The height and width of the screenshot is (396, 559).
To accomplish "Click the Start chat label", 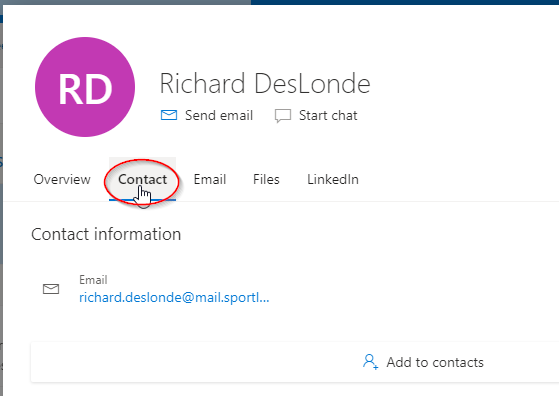I will pyautogui.click(x=328, y=115).
